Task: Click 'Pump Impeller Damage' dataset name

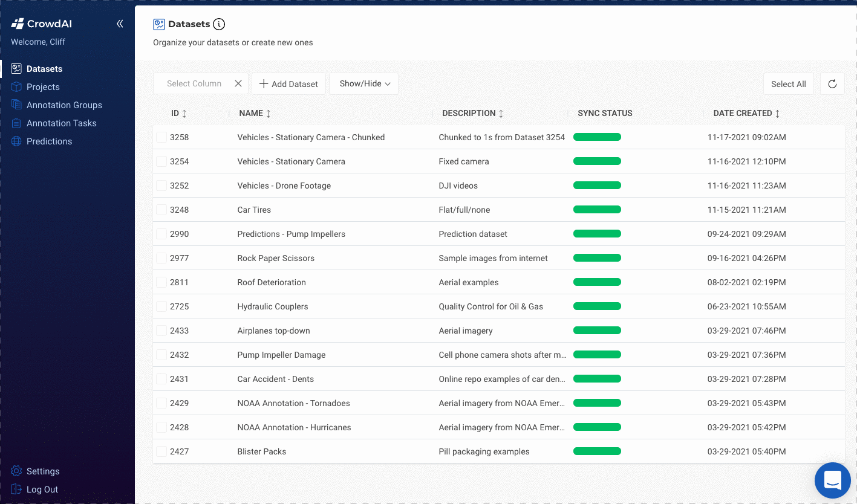Action: tap(281, 355)
